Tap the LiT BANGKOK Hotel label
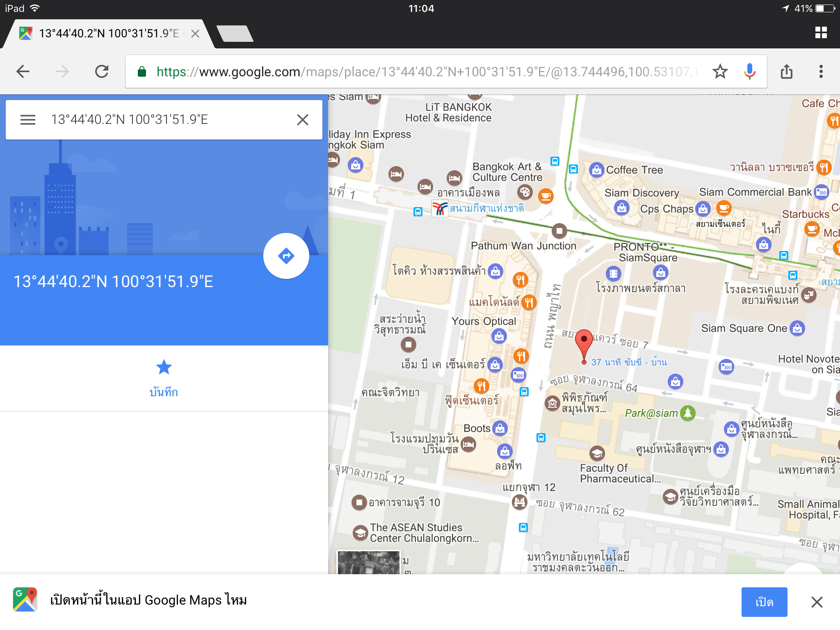840x630 pixels. pos(448,113)
